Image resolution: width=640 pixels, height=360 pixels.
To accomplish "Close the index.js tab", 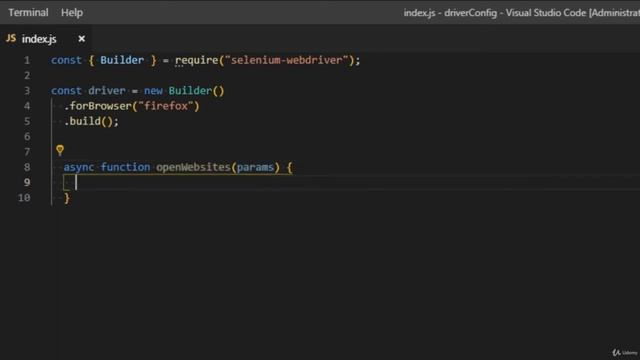I will pos(82,39).
